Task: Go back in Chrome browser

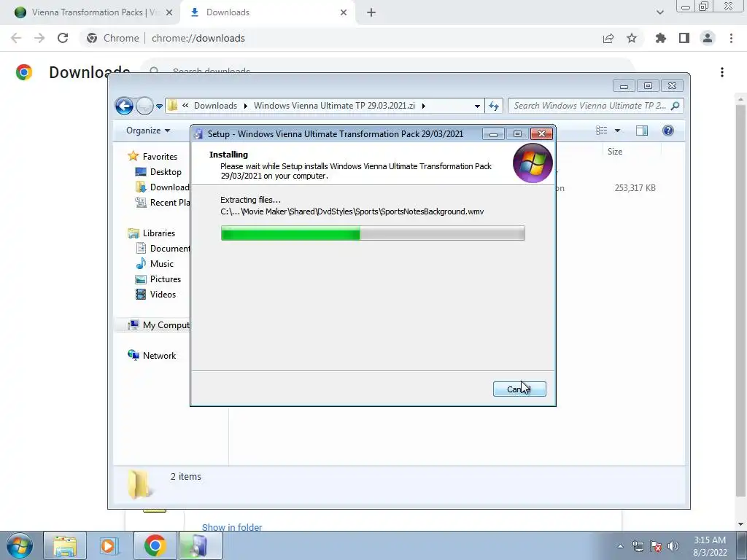Action: [16, 38]
